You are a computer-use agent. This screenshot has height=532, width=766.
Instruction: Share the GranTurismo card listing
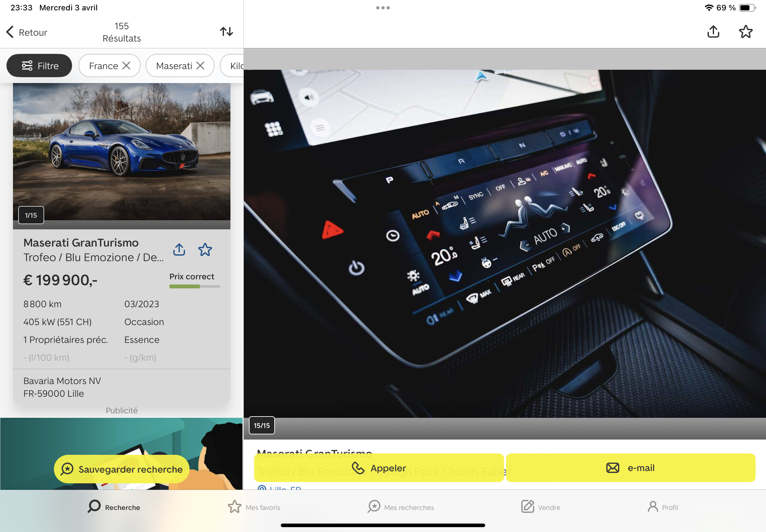tap(179, 249)
